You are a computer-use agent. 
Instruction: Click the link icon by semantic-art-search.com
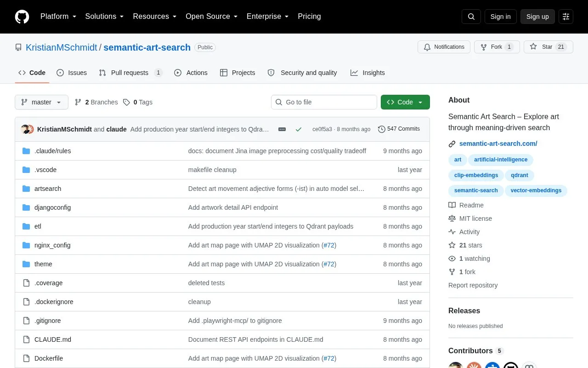(452, 144)
